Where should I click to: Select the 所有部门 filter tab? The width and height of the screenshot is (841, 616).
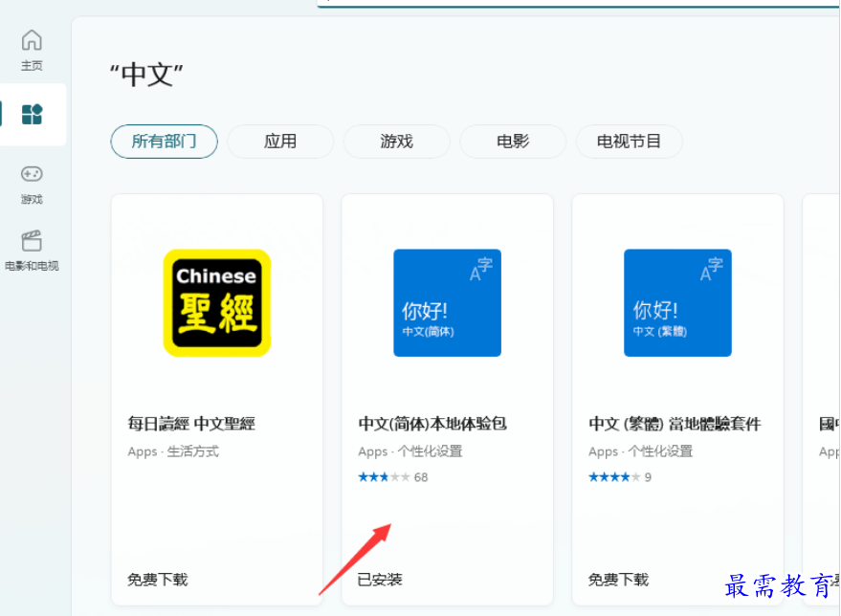(165, 142)
